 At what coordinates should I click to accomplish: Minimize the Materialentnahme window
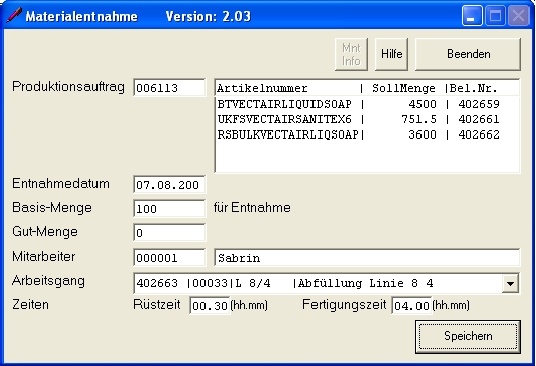tap(472, 16)
